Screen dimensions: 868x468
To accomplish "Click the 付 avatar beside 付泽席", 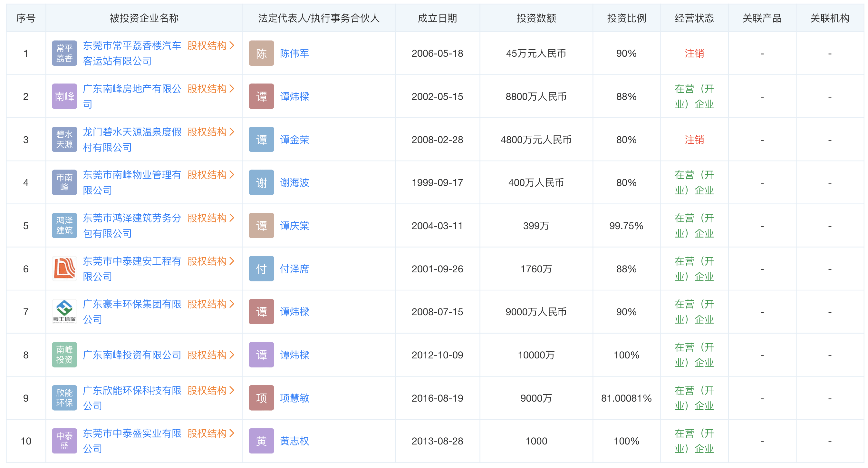I will click(262, 269).
